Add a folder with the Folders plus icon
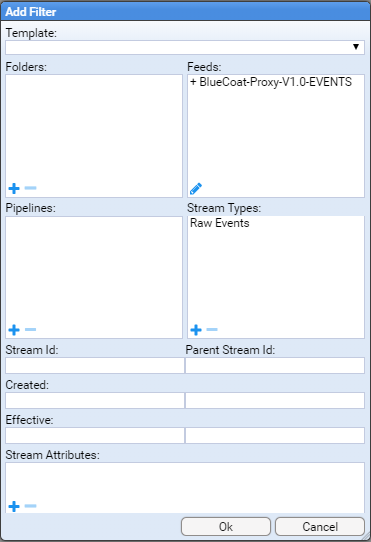The height and width of the screenshot is (542, 371). tap(14, 188)
